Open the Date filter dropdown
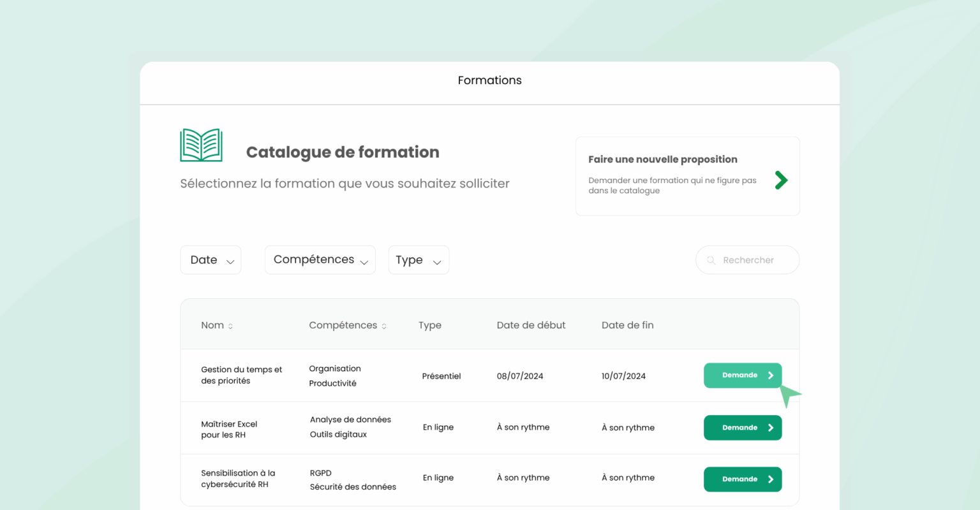980x510 pixels. pyautogui.click(x=211, y=260)
